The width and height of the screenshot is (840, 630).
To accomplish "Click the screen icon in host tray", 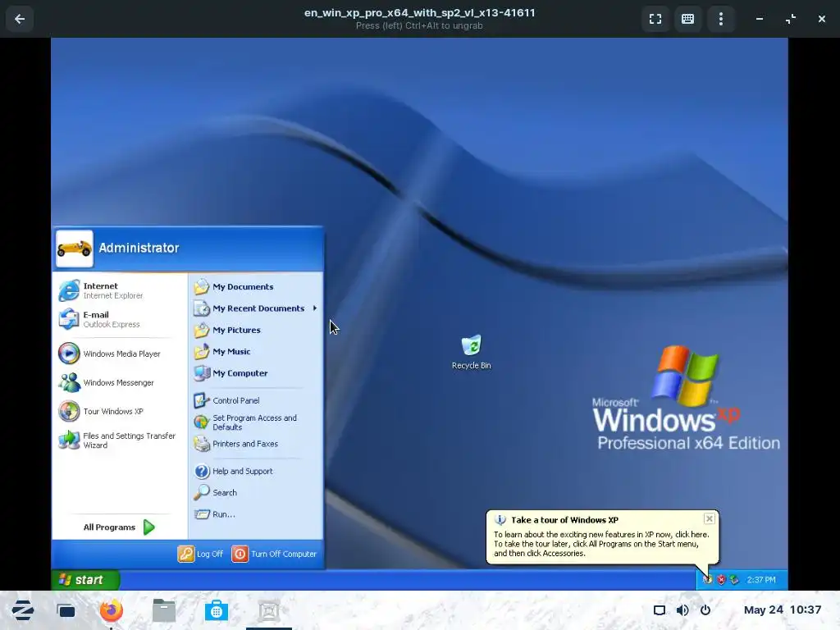I will point(660,610).
